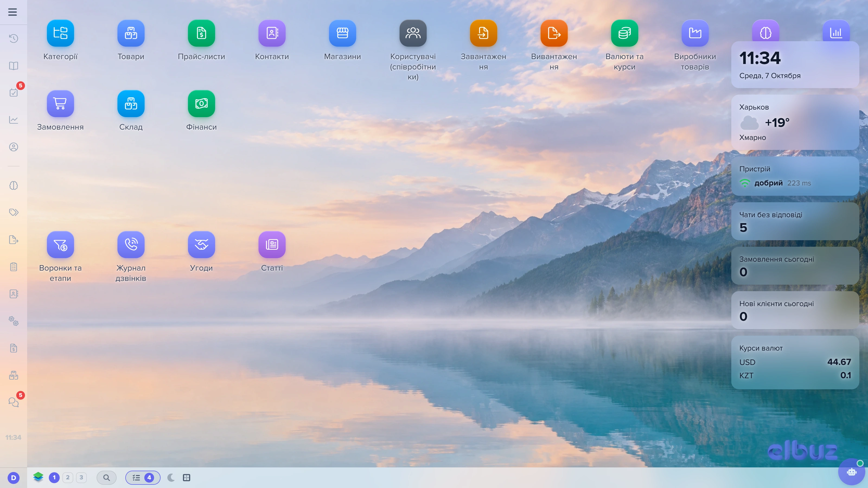Viewport: 868px width, 488px height.
Task: Open the Завантаження import icon
Action: click(x=484, y=33)
